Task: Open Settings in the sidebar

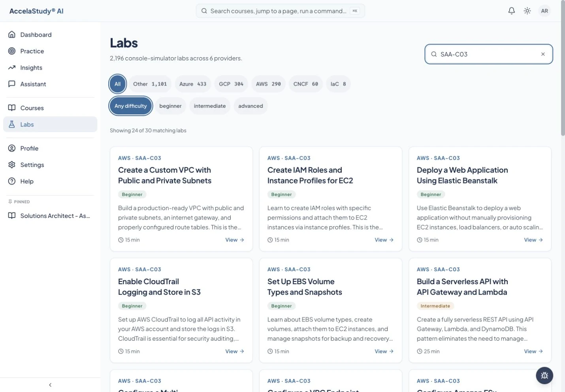Action: [x=50, y=165]
